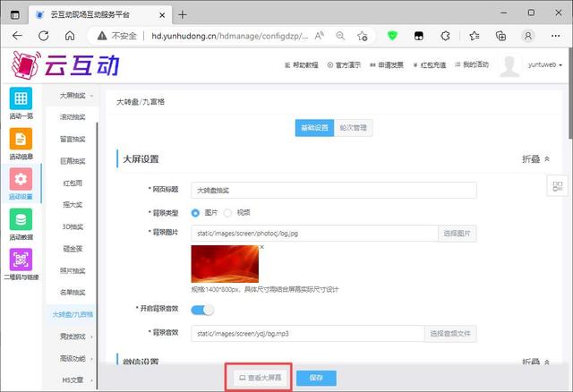Click the blue 保存 button
Viewport: 573px width, 392px height.
click(316, 378)
